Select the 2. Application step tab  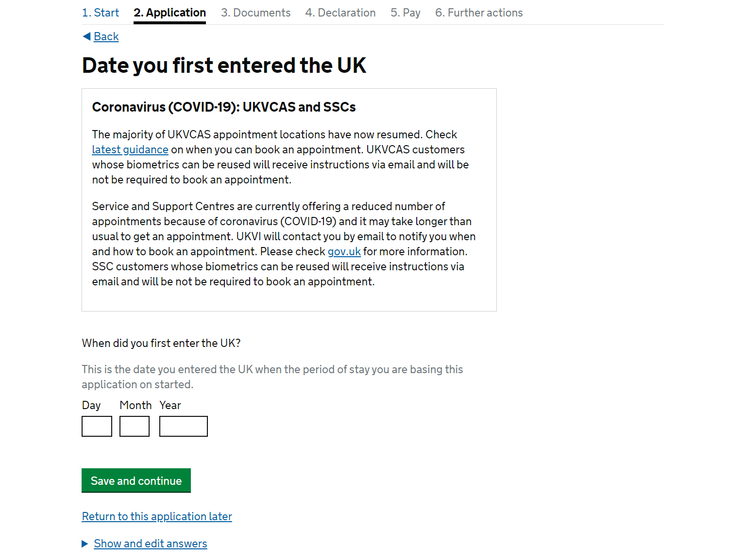170,13
